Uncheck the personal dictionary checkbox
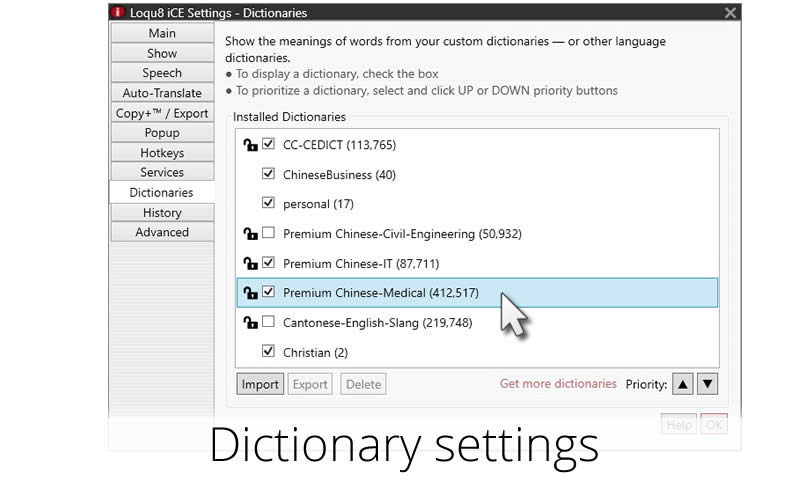This screenshot has height=500, width=808. pyautogui.click(x=268, y=202)
